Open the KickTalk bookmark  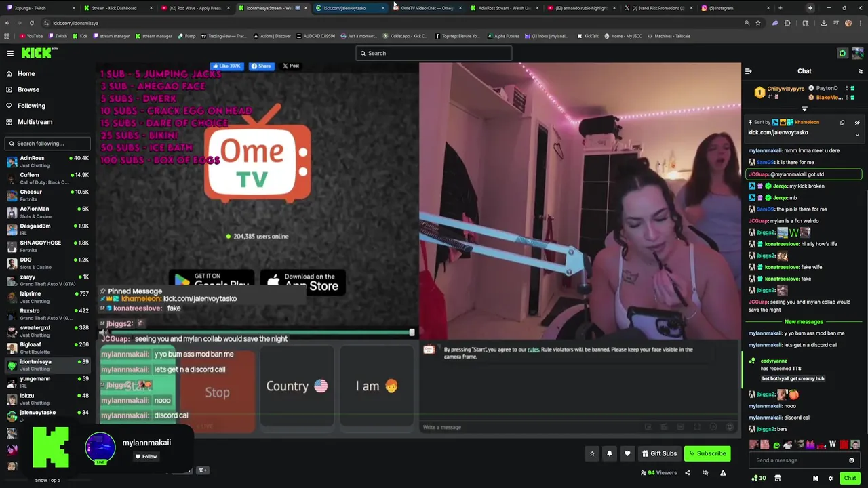(x=588, y=36)
